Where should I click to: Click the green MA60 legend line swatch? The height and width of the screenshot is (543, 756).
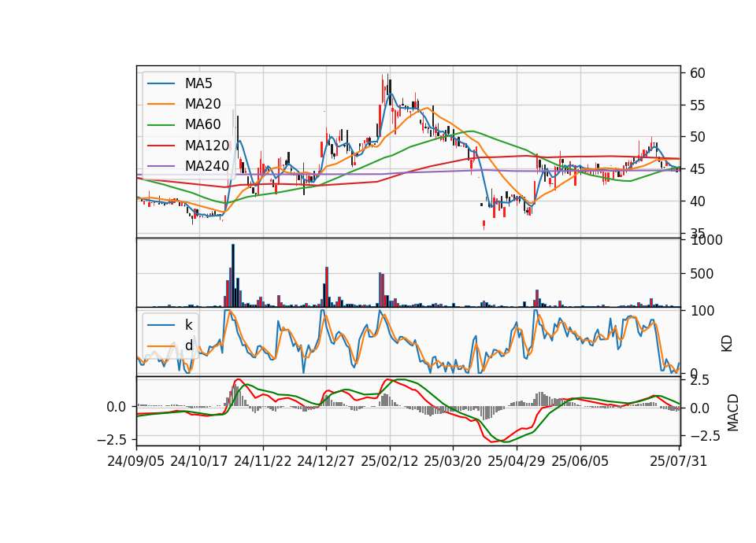click(x=161, y=125)
